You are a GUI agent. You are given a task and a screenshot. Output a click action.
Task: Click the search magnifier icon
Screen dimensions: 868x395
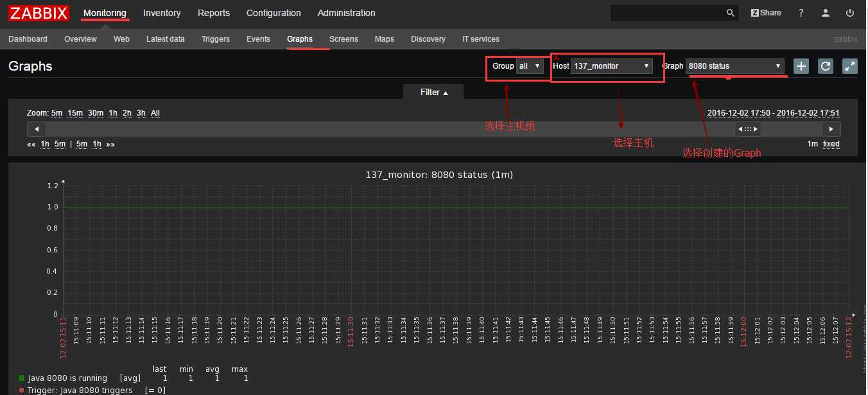pyautogui.click(x=730, y=13)
